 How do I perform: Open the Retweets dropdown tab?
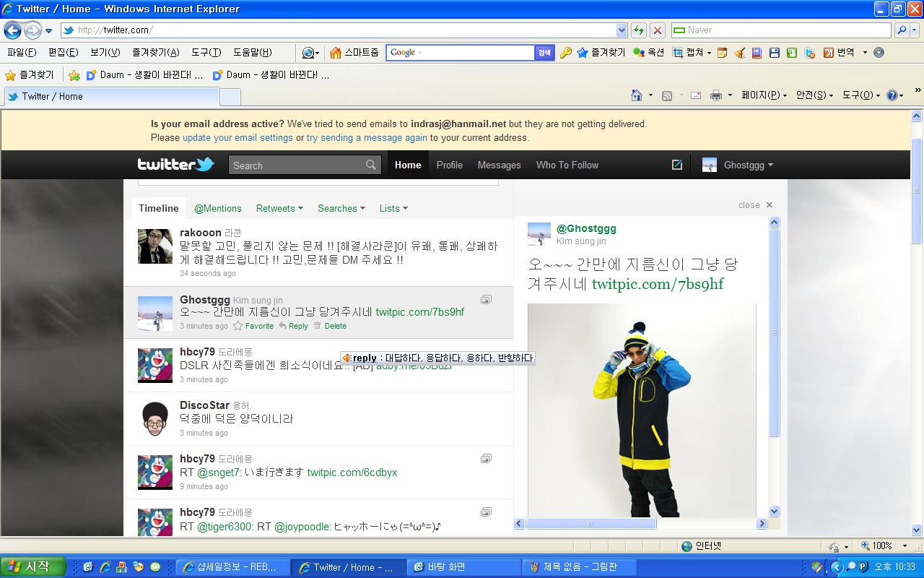coord(279,208)
